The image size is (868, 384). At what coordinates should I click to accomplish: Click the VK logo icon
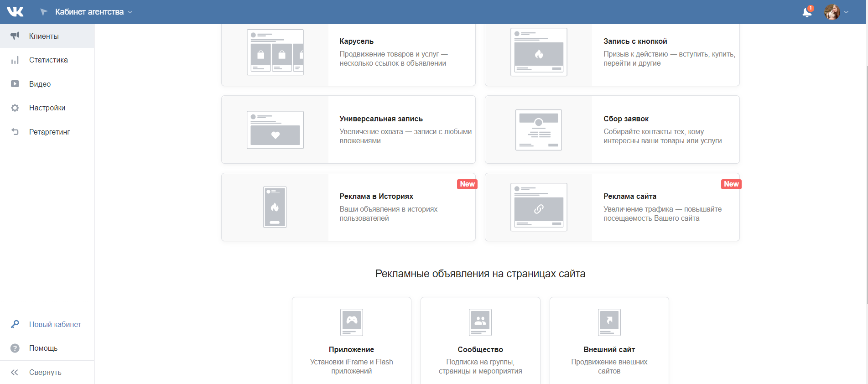(15, 12)
